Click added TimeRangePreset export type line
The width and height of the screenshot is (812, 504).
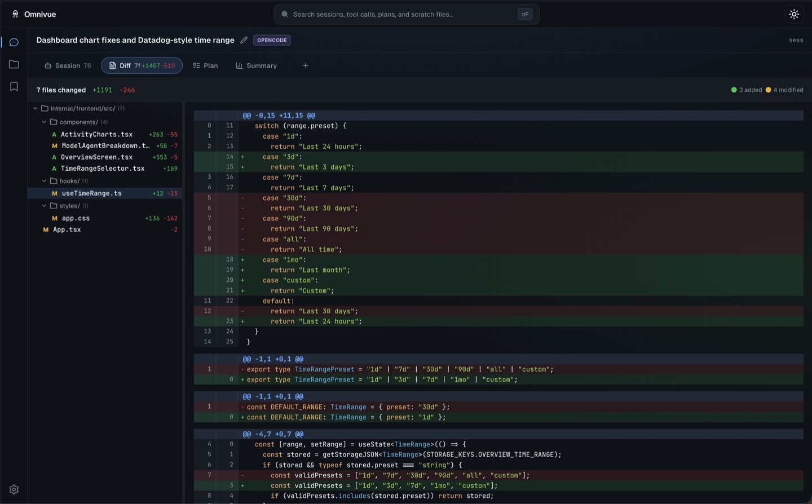498,379
